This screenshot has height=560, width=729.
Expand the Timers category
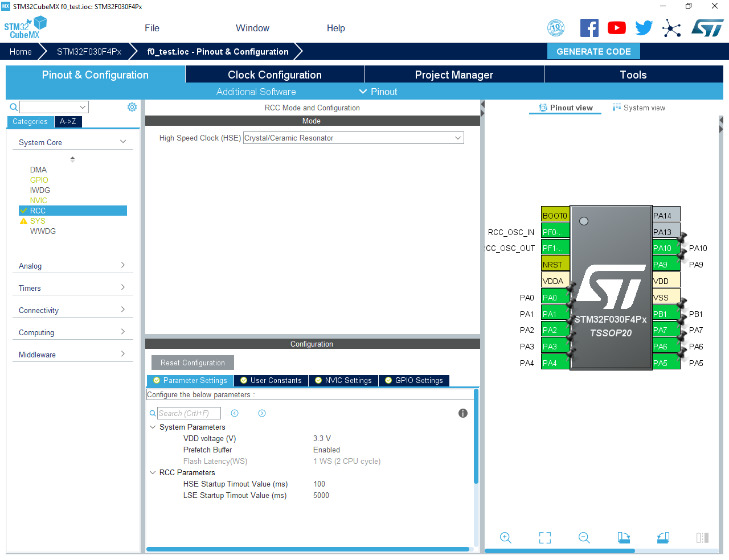pos(123,287)
